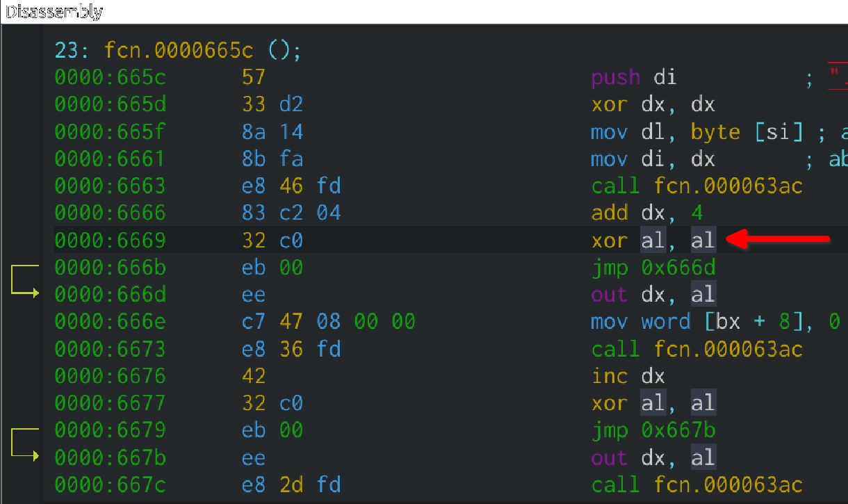The image size is (848, 504).
Task: Click jump target 0x667b
Action: tap(678, 430)
